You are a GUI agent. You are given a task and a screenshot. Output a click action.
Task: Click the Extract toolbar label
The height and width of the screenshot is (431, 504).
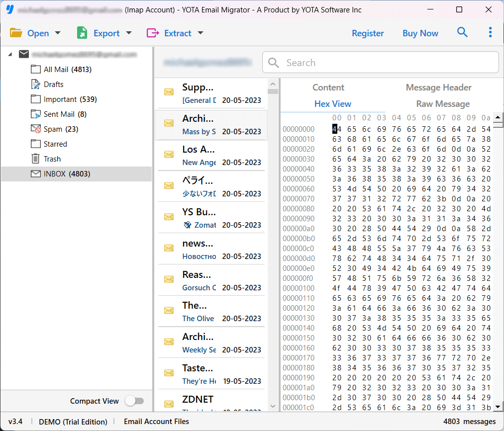pos(178,33)
